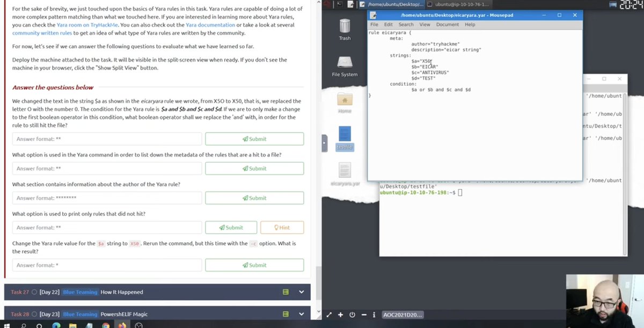Image resolution: width=644 pixels, height=328 pixels.
Task: Focus the non-hit option answer field
Action: point(107,227)
